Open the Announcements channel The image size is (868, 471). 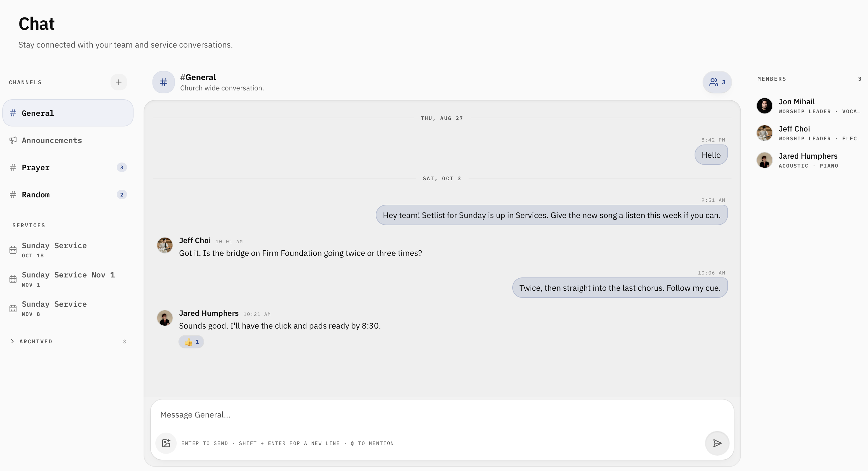pyautogui.click(x=68, y=140)
